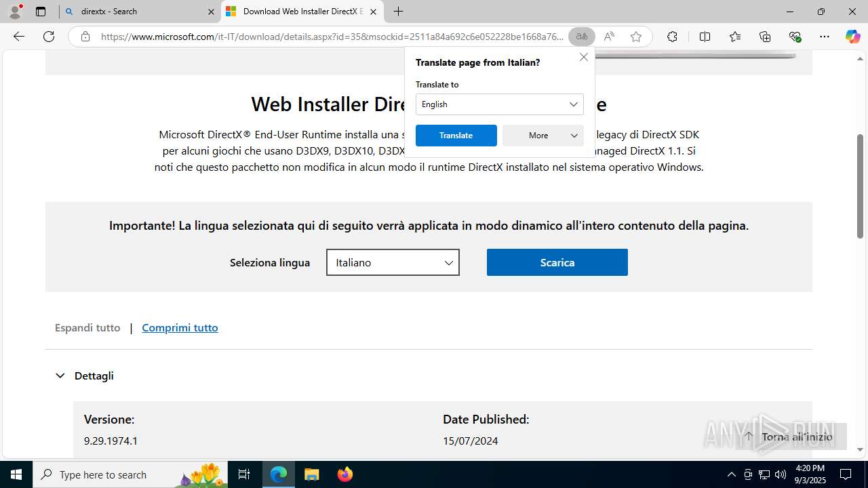Select Download Web Installer DirectX tab
Viewport: 868px width, 488px height.
(x=302, y=12)
